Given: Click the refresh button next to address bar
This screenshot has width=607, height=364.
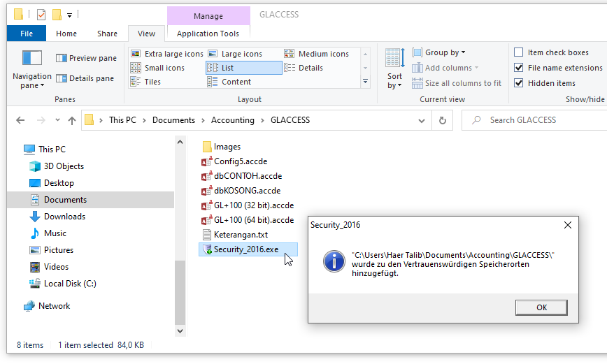Looking at the screenshot, I should (x=443, y=120).
